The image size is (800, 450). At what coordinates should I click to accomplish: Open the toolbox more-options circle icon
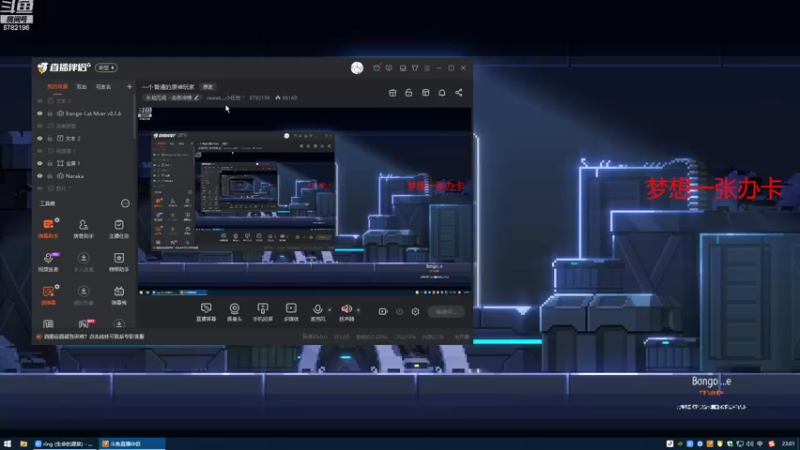(x=125, y=204)
